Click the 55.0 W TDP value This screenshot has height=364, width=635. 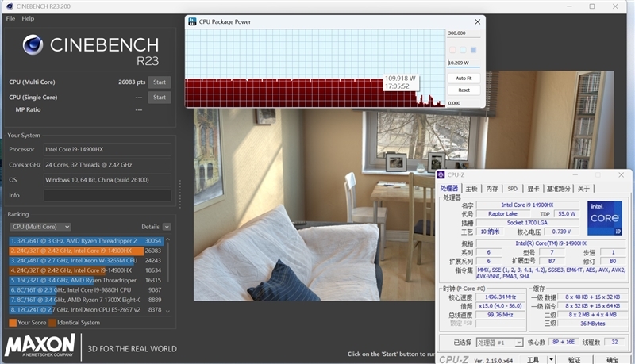[567, 214]
